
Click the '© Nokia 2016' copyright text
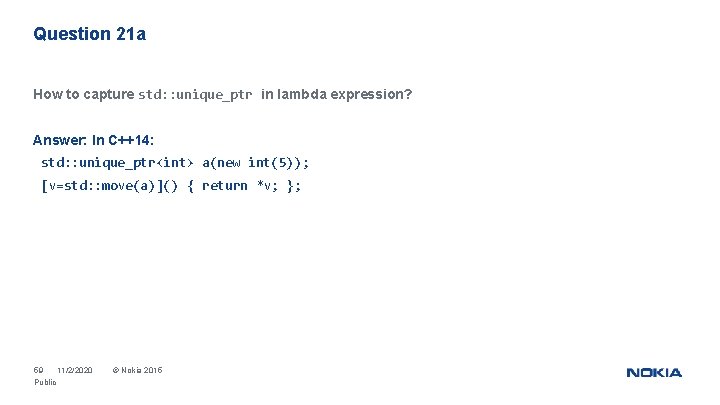coord(137,371)
